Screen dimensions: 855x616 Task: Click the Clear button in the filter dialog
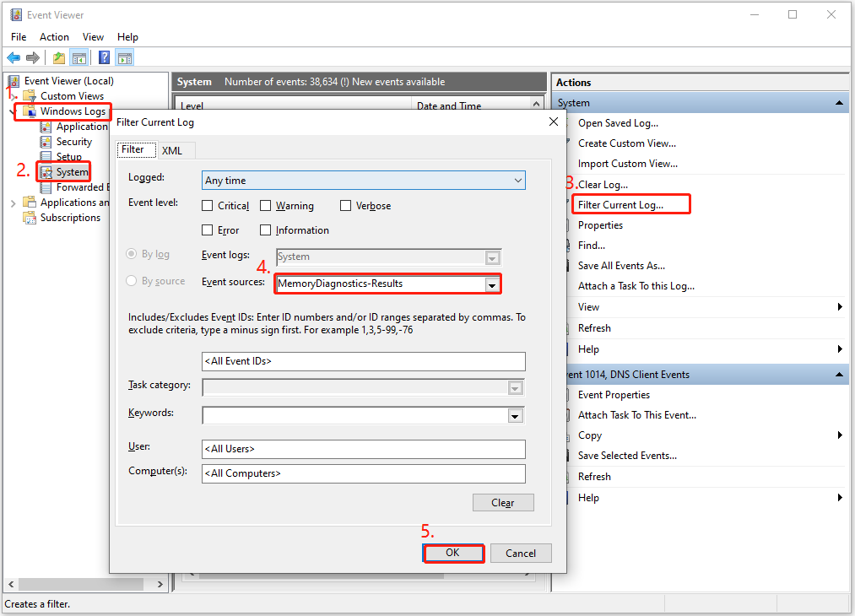[503, 502]
